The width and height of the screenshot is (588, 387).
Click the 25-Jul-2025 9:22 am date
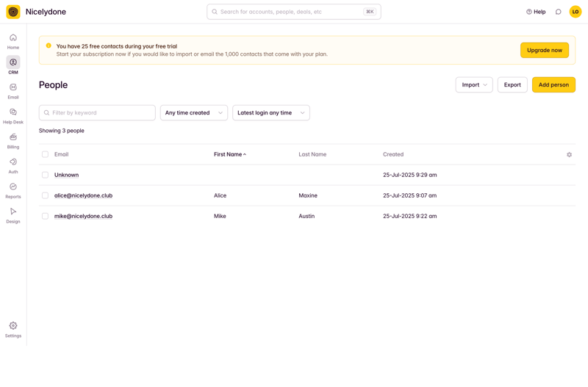click(x=410, y=216)
